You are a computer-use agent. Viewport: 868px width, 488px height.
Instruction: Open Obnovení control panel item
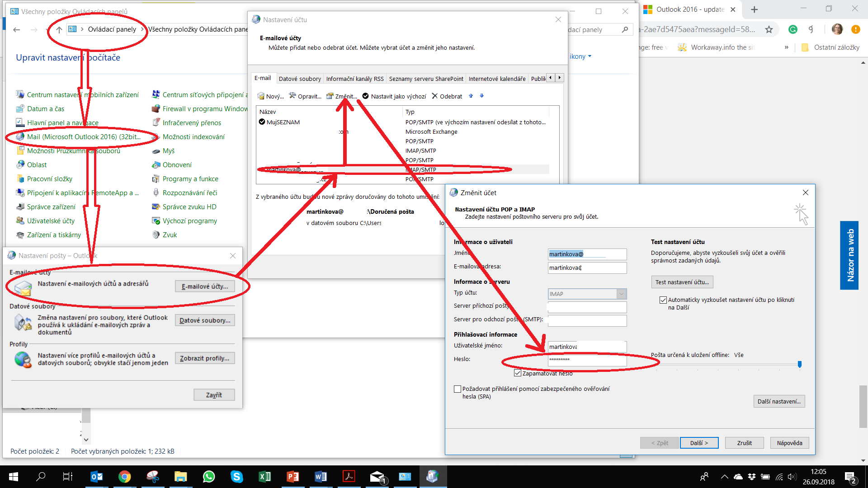click(172, 164)
